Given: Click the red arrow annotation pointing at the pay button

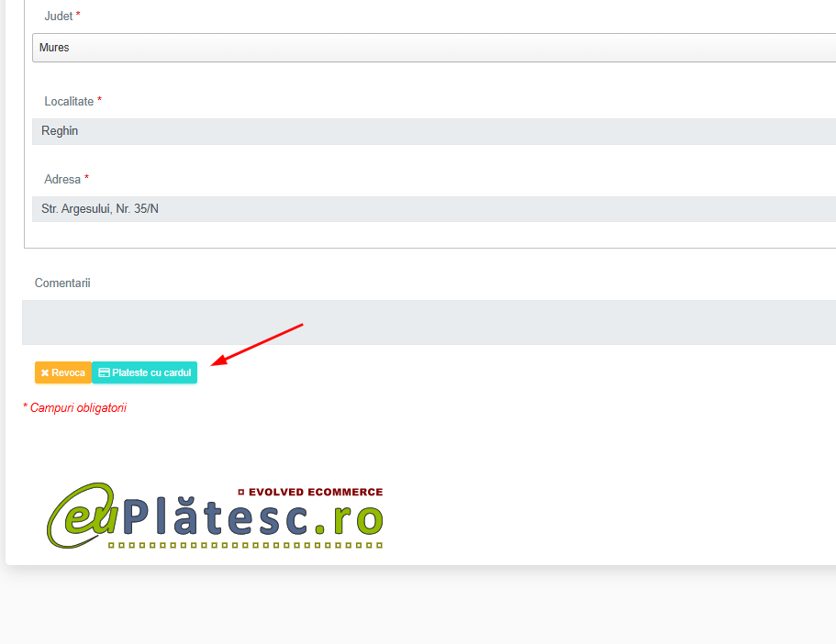Looking at the screenshot, I should point(257,344).
